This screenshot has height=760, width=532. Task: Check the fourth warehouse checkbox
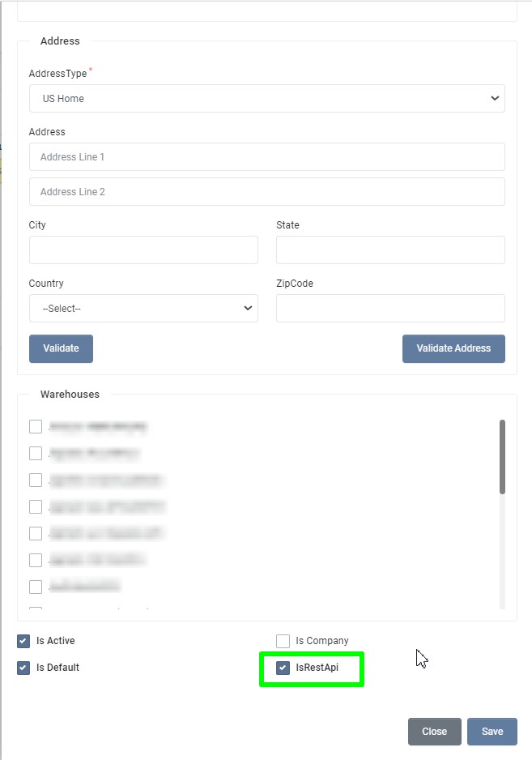click(36, 506)
